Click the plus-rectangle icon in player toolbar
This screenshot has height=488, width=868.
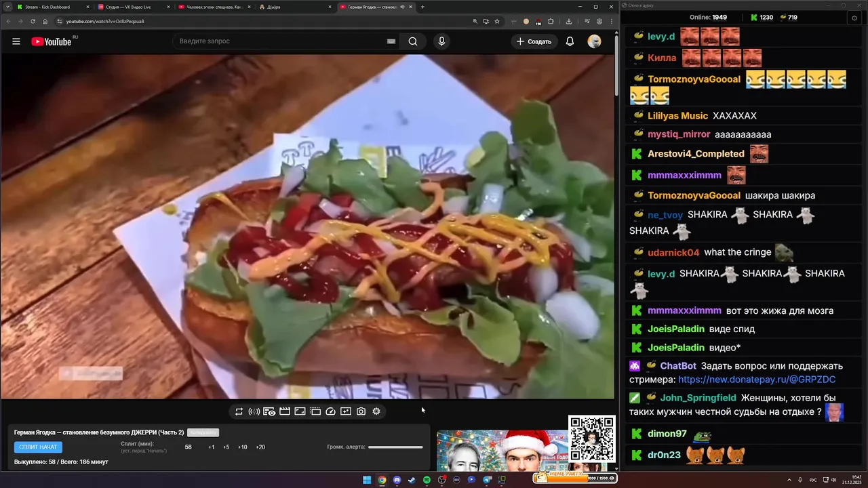[346, 411]
